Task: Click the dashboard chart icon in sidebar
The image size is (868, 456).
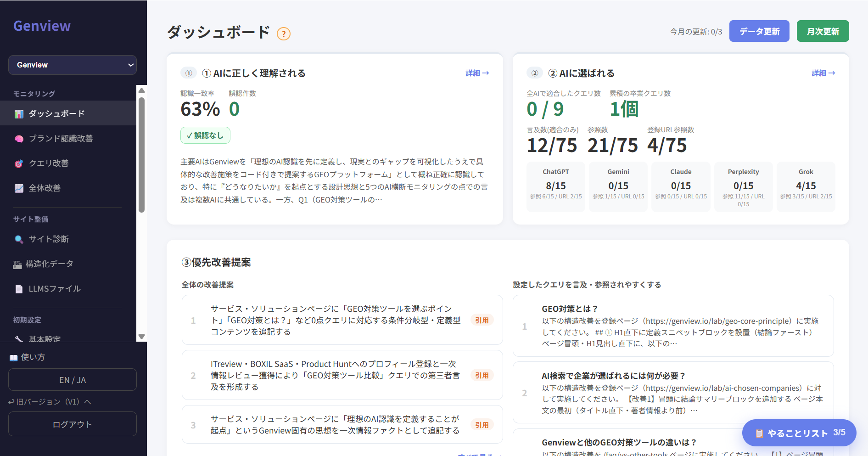Action: coord(19,114)
